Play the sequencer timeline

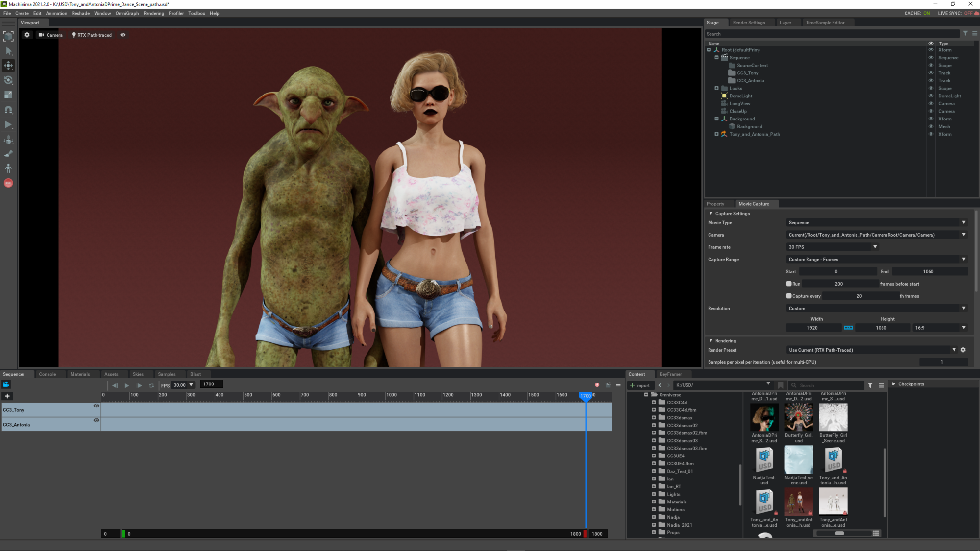tap(127, 385)
